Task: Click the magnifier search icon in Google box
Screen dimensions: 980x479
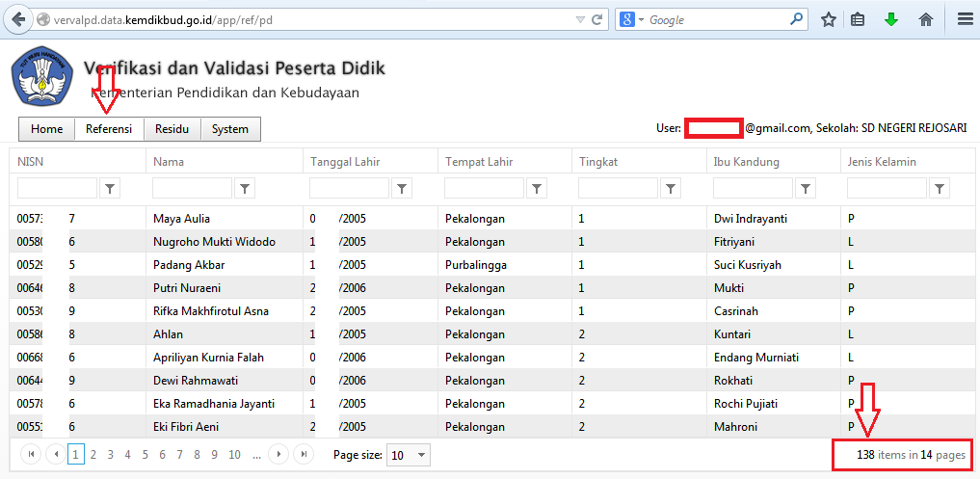Action: point(796,19)
